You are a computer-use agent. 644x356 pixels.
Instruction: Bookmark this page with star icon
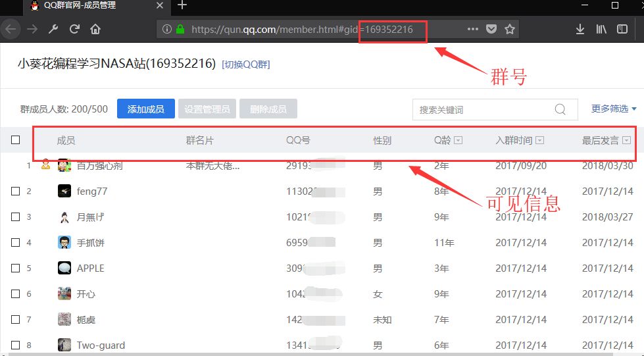(x=510, y=29)
